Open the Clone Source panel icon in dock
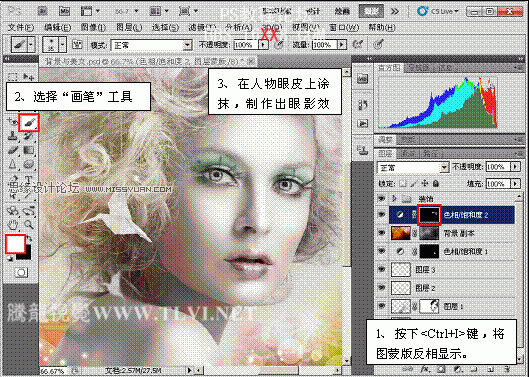529x377 pixels. click(x=363, y=150)
